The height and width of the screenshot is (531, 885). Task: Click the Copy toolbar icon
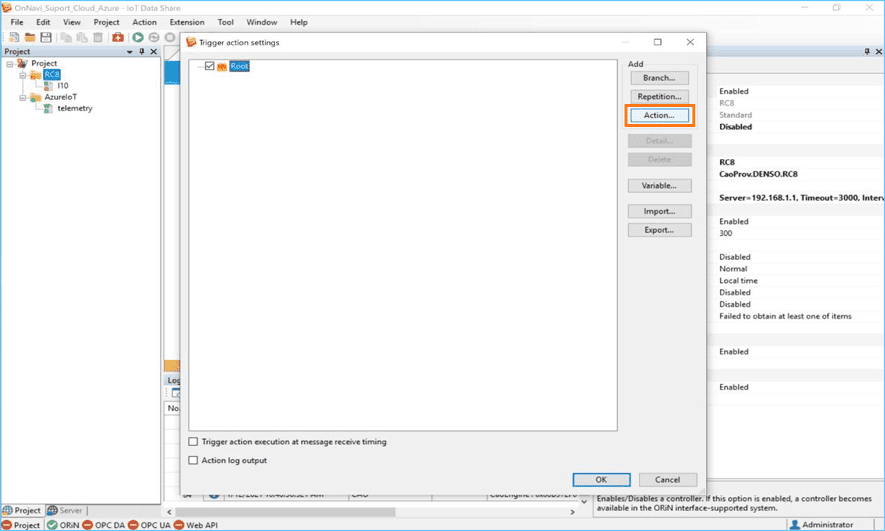(x=67, y=37)
